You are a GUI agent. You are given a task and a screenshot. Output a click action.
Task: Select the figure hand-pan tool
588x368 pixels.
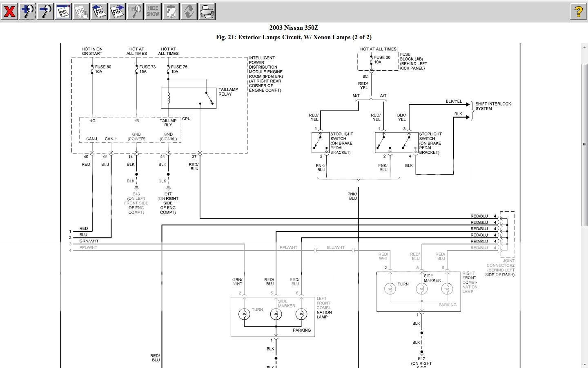tap(81, 11)
